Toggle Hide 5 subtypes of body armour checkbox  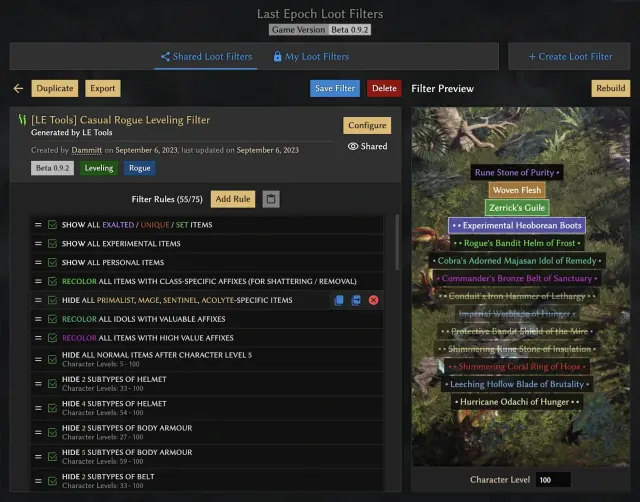pyautogui.click(x=52, y=456)
